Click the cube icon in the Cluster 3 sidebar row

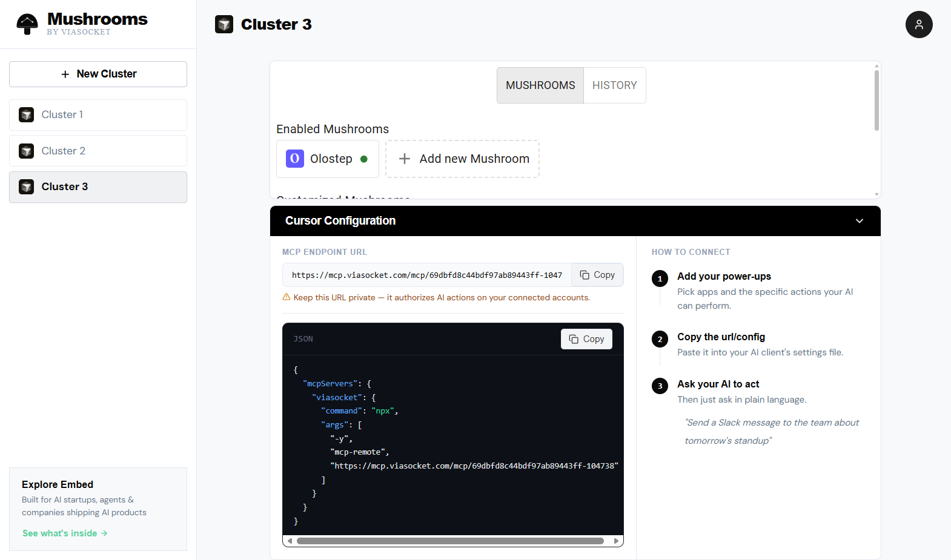click(x=27, y=186)
